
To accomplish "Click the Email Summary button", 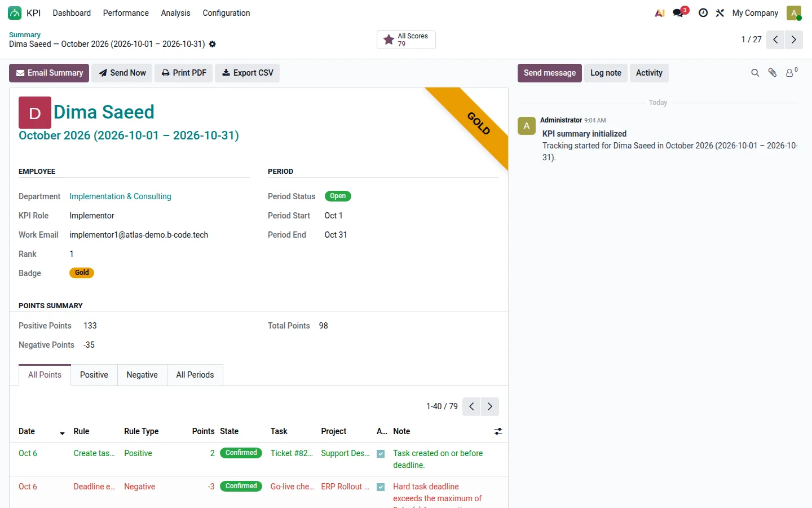I will 49,73.
